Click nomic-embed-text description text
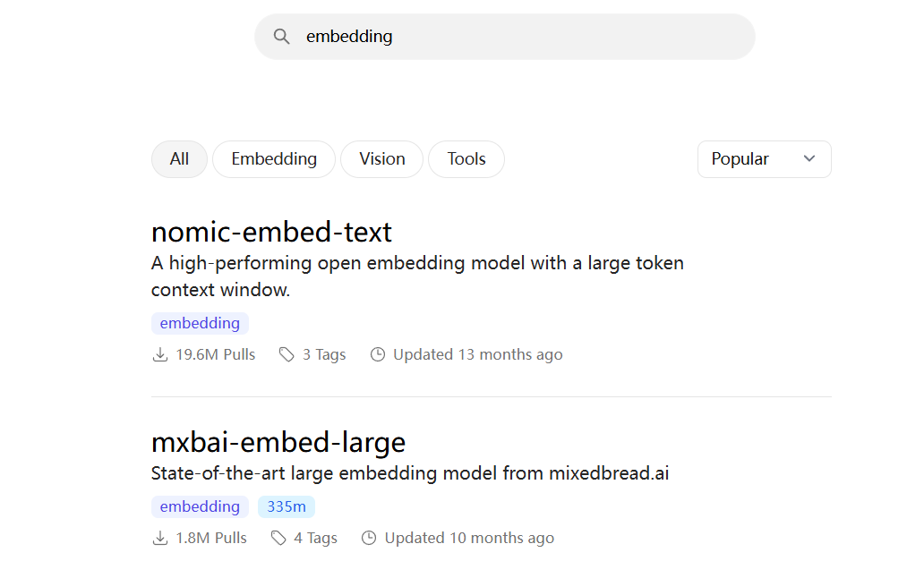Image resolution: width=924 pixels, height=561 pixels. (x=417, y=276)
